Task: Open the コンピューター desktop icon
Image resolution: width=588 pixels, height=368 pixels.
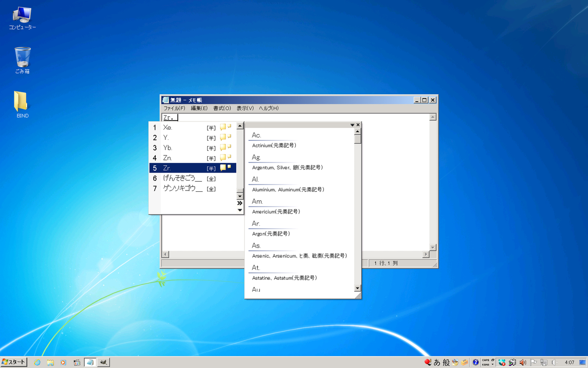Action: point(22,18)
